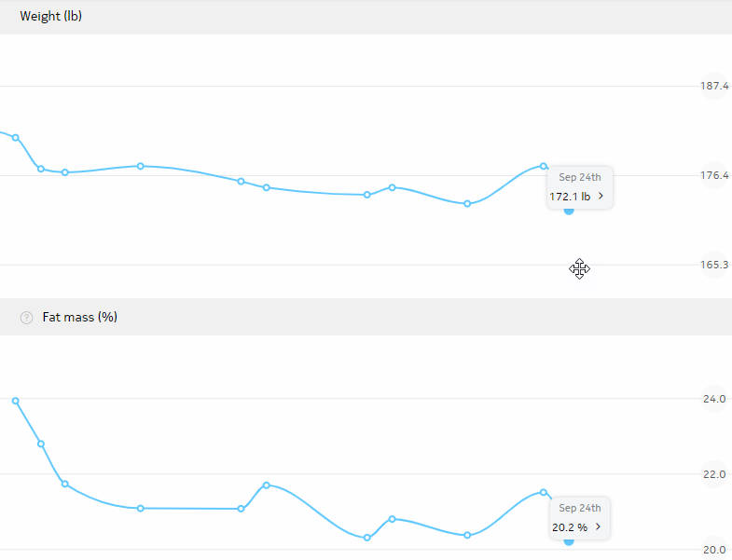Select the weight peak point before Sep 24th

544,166
